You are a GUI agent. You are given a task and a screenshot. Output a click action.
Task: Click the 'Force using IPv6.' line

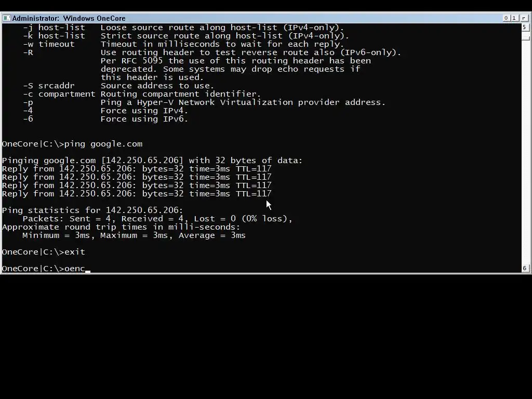click(144, 119)
